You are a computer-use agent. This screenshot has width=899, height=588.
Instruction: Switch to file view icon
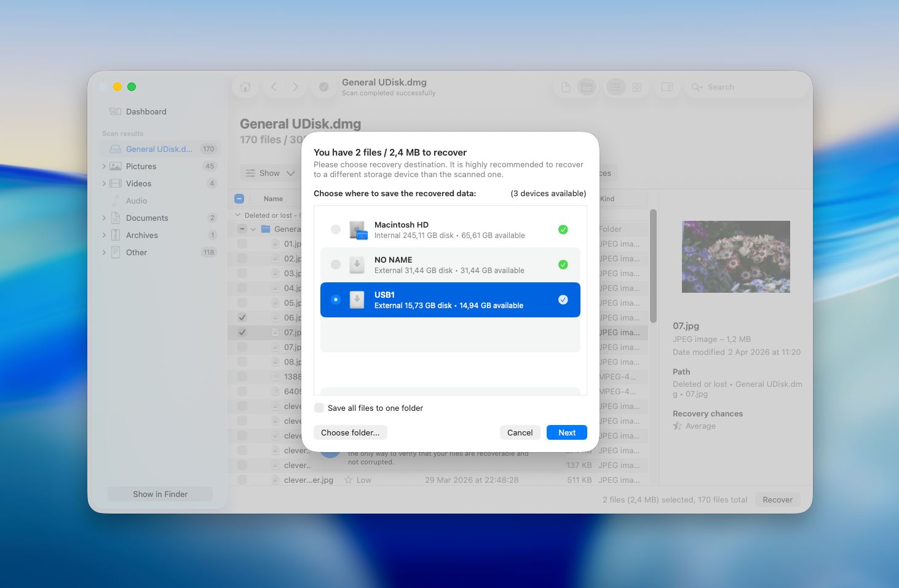point(566,87)
